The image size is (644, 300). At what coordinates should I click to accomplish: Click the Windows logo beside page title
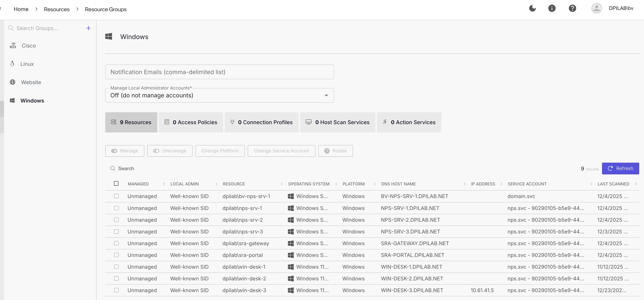pyautogui.click(x=109, y=36)
